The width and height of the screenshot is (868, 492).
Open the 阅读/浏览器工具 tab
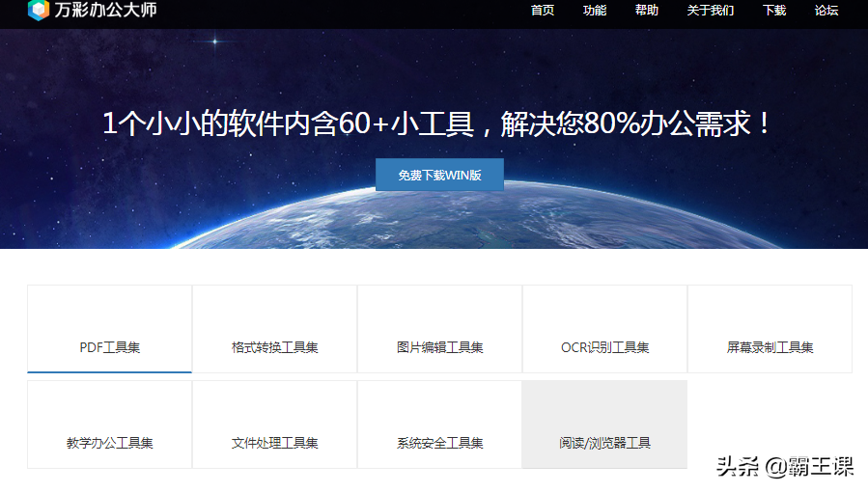pos(604,424)
